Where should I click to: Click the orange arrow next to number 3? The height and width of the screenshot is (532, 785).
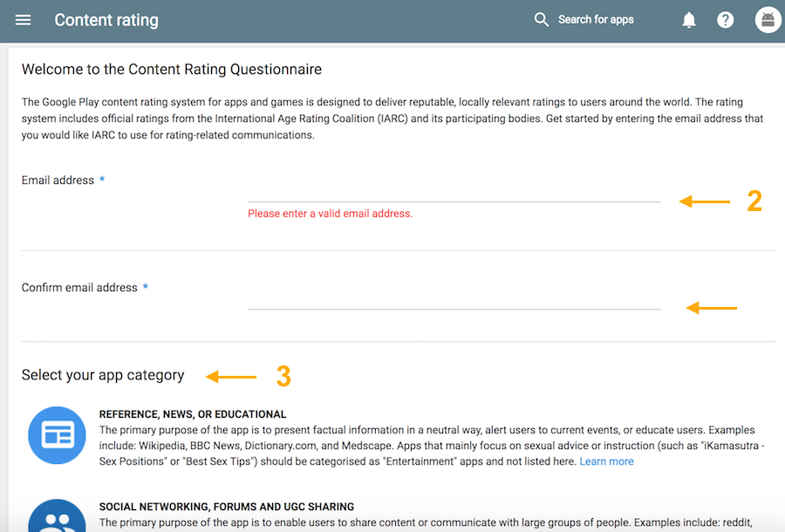point(231,377)
